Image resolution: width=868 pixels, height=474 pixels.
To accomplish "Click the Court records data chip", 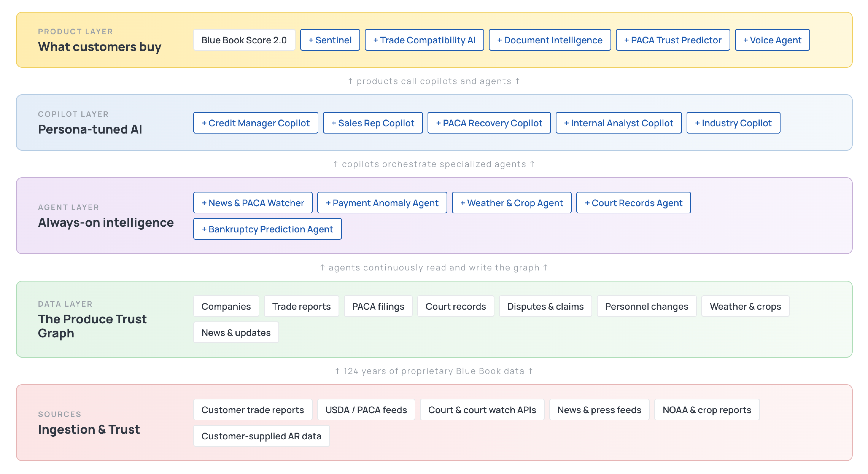I will pos(455,306).
